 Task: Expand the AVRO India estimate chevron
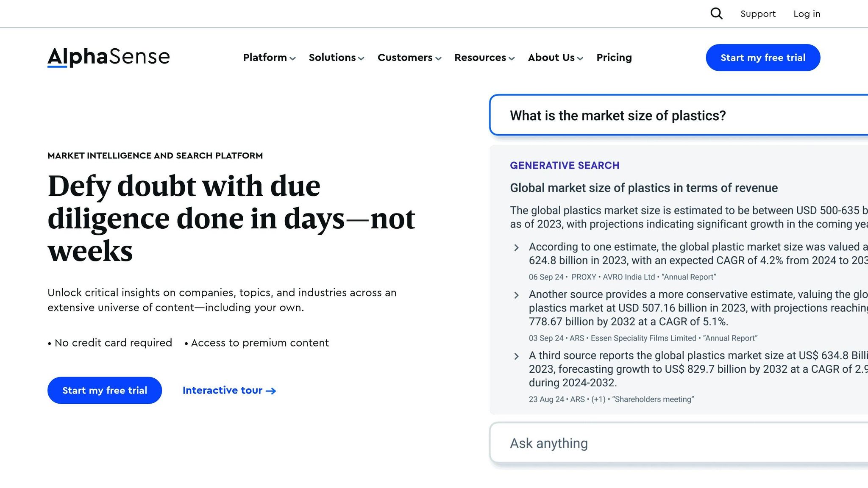[516, 248]
